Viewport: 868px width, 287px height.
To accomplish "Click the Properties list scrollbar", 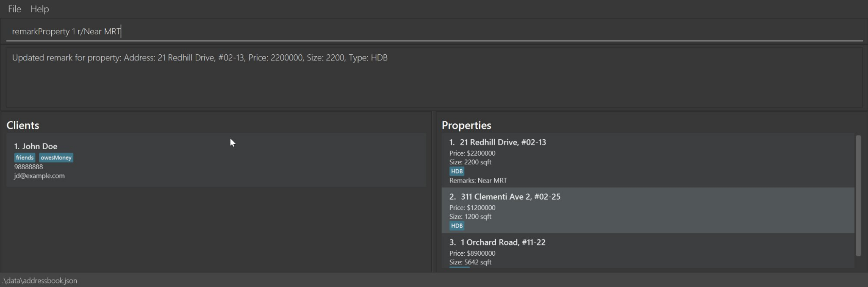I will tap(858, 196).
